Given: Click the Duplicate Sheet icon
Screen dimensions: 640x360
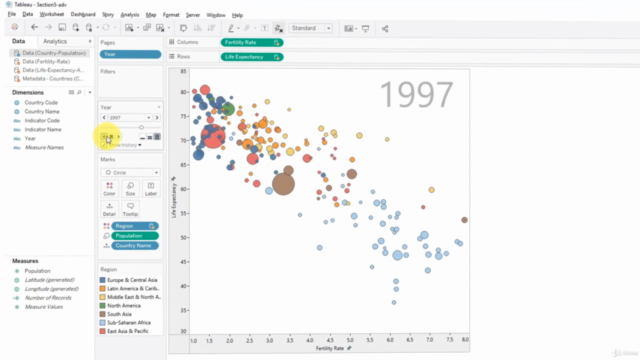Looking at the screenshot, I should (x=147, y=28).
